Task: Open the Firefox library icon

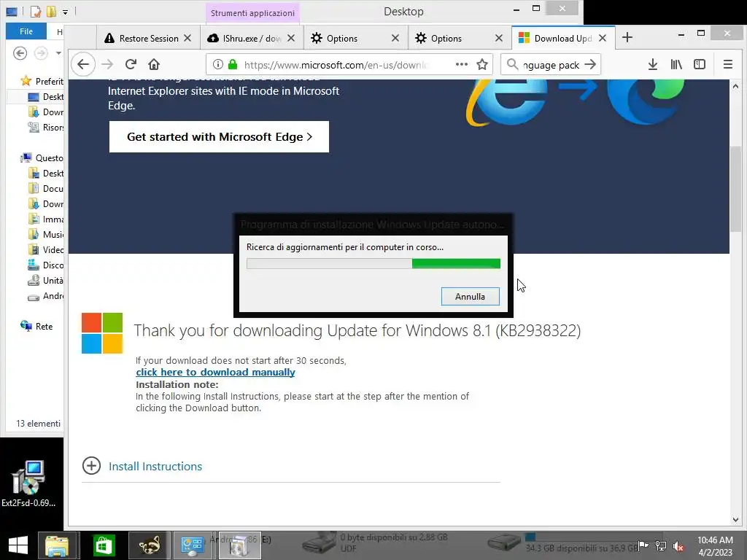Action: point(676,64)
